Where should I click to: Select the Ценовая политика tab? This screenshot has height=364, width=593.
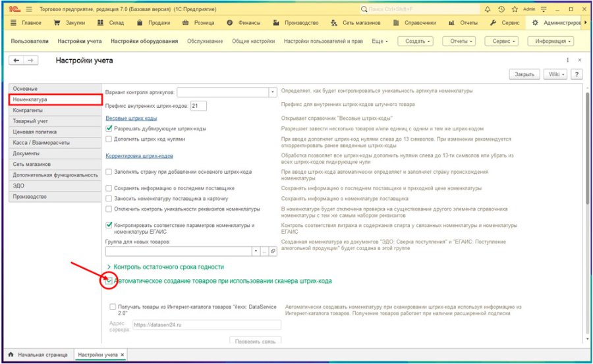55,132
